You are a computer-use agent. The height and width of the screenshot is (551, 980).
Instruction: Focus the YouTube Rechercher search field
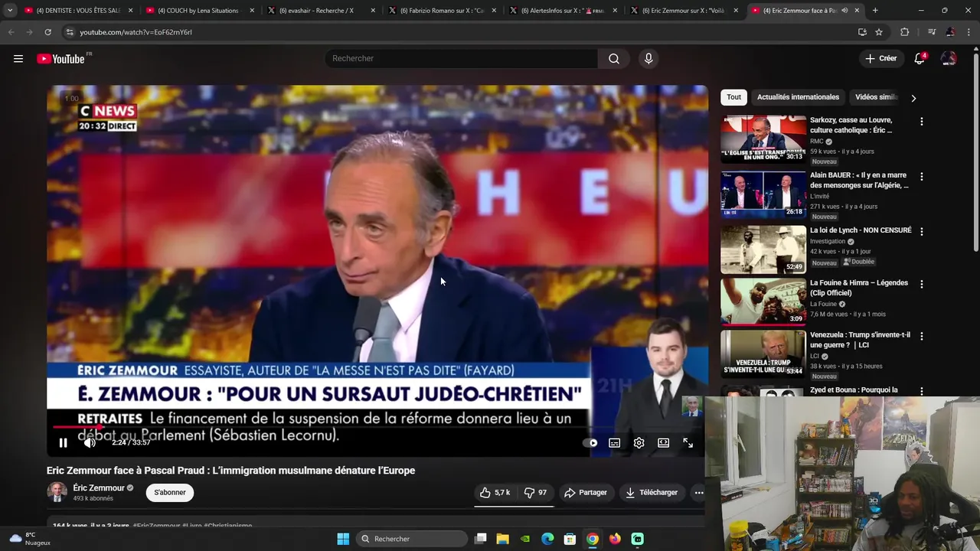(461, 59)
